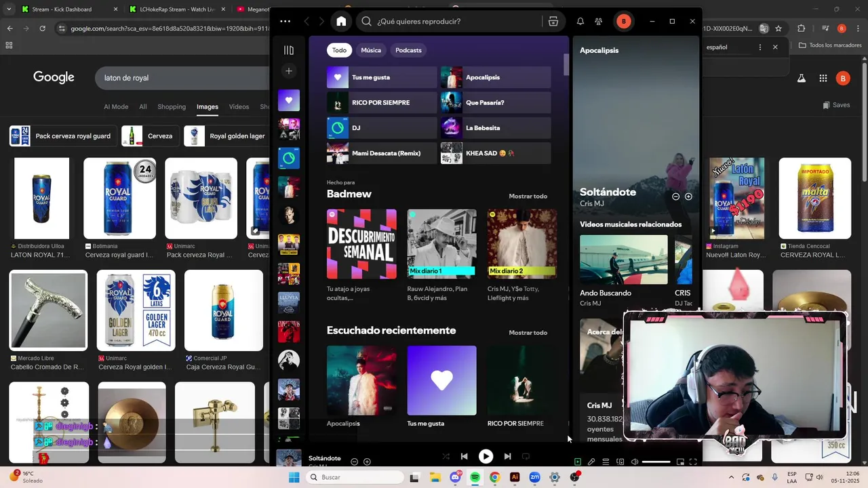Open the Mix diario 2 cover

click(521, 244)
